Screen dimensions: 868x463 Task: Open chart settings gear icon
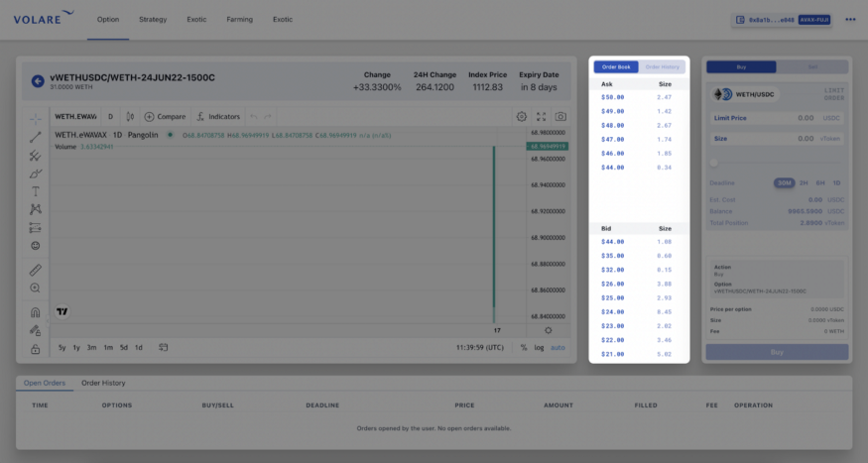[x=522, y=117]
